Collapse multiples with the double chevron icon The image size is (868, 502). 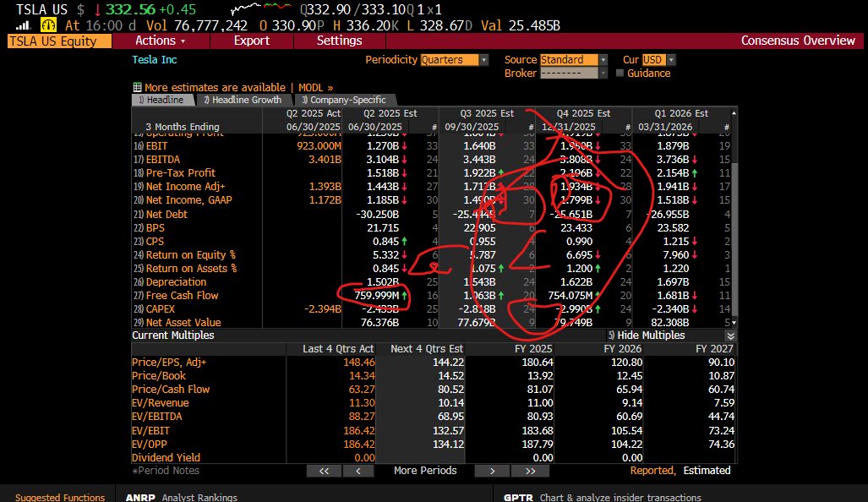tap(731, 336)
